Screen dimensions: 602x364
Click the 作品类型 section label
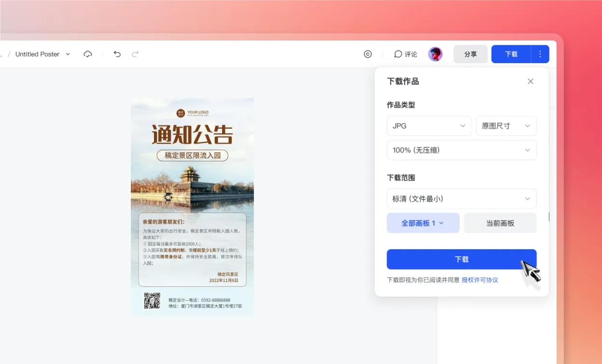pyautogui.click(x=401, y=105)
